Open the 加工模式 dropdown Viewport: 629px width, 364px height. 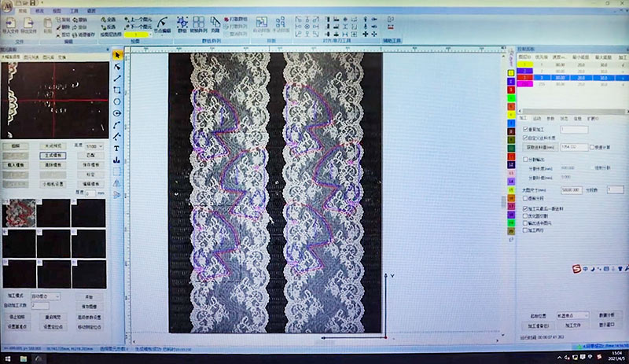click(x=46, y=296)
